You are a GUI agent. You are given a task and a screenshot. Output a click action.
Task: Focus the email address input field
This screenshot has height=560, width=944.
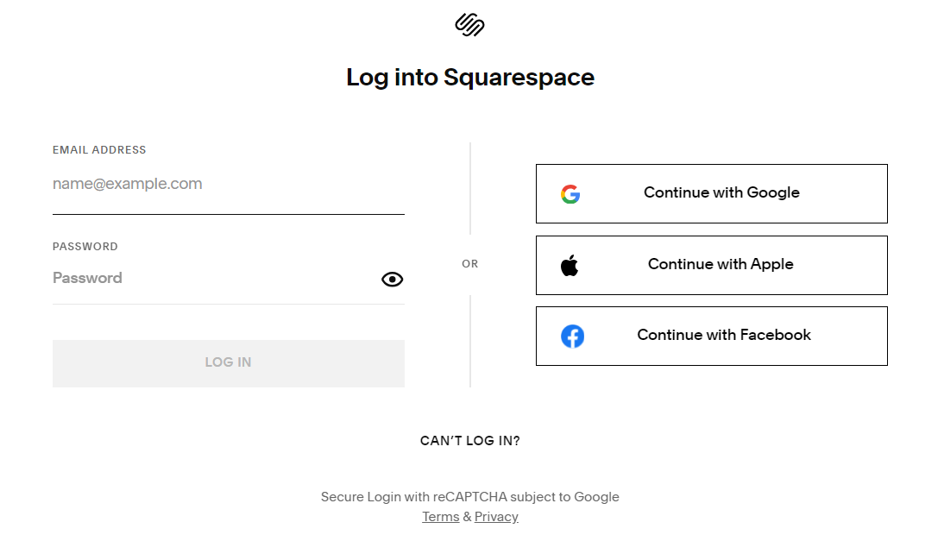228,184
